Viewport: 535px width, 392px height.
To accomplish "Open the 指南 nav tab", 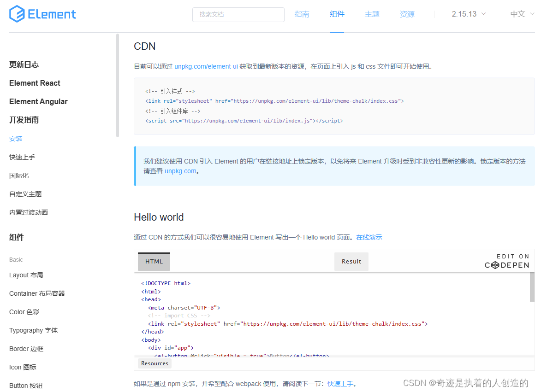I will coord(302,14).
